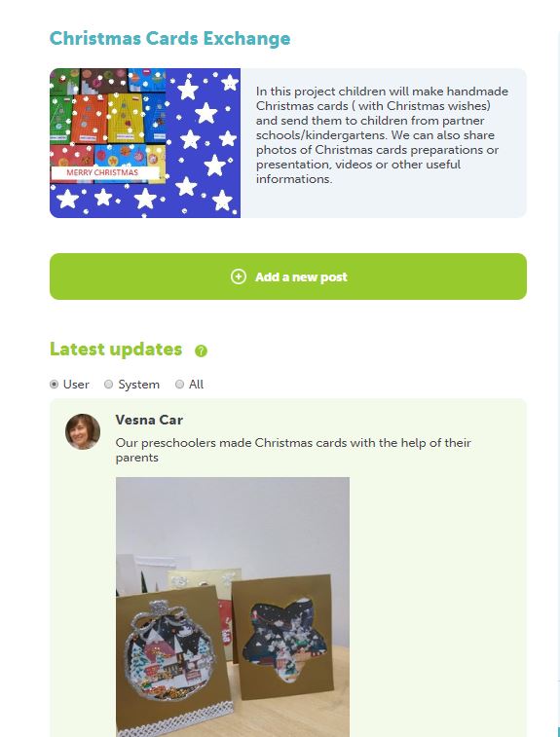
Task: Click the 'Add a new post' button text
Action: click(301, 277)
